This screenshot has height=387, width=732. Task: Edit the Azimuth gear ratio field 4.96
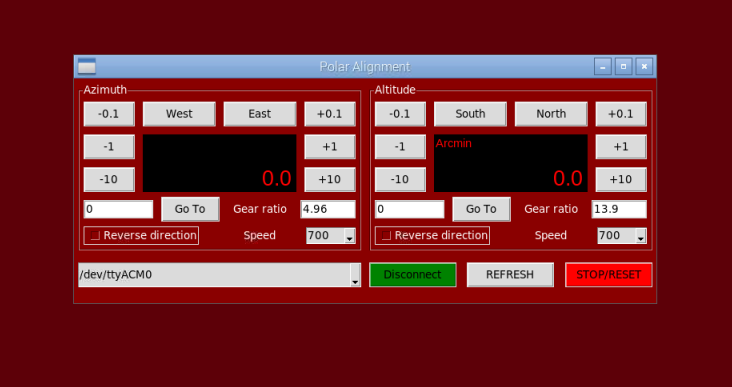coord(328,209)
